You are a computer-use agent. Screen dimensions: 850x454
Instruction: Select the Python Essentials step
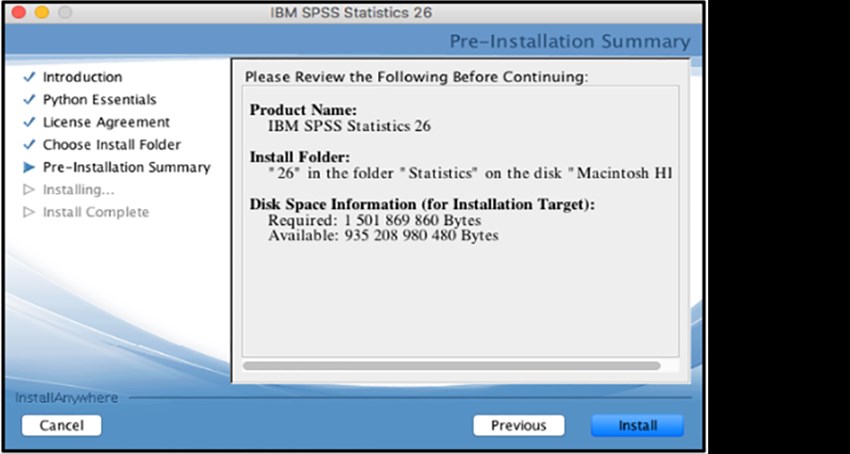pos(100,100)
